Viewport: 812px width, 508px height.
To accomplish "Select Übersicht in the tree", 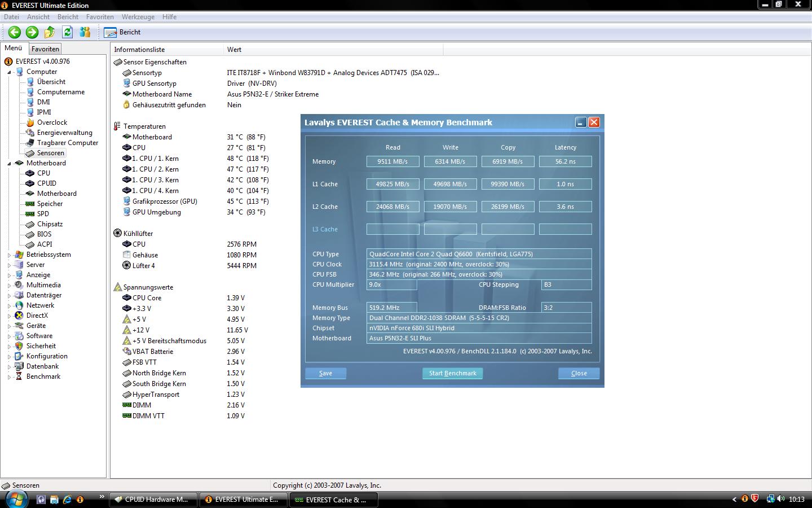I will [x=51, y=82].
